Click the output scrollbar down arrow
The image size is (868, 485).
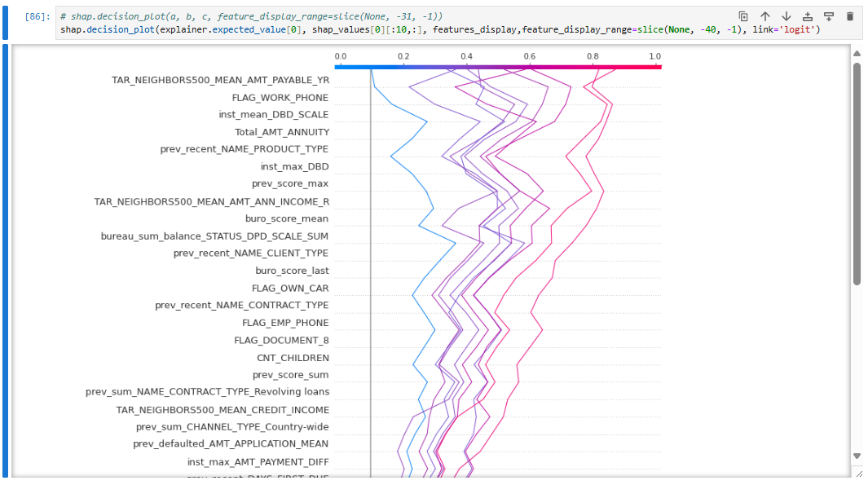(856, 456)
